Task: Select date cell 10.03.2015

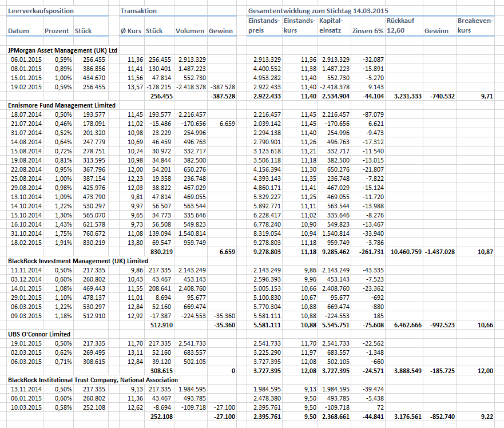Action: (26, 407)
